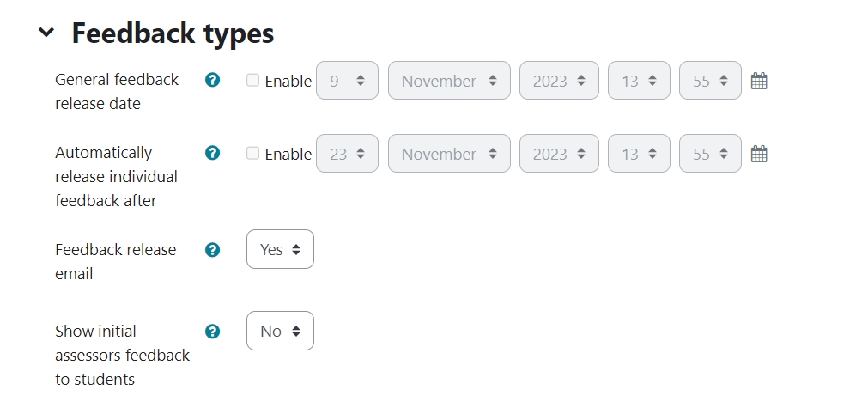Click the Feedback types heading

(x=173, y=33)
